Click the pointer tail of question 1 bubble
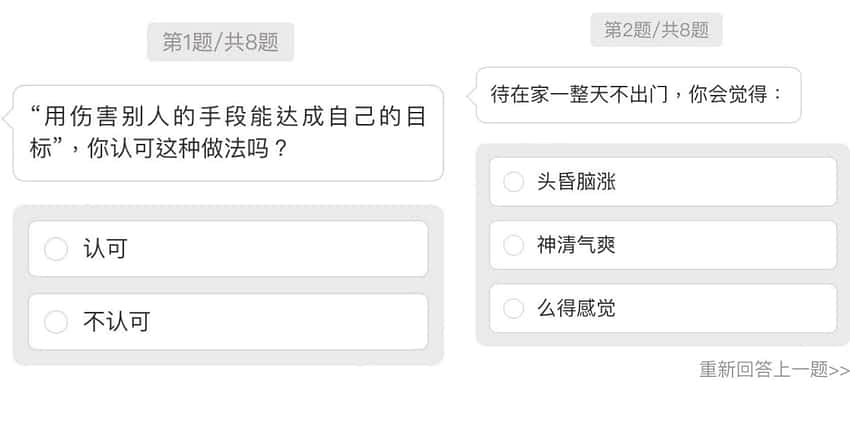850x445 pixels. click(x=9, y=118)
